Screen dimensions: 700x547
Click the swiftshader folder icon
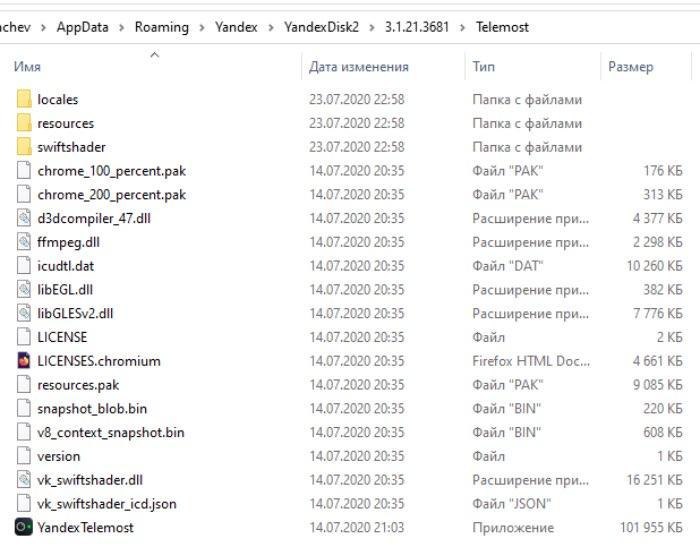pos(24,146)
